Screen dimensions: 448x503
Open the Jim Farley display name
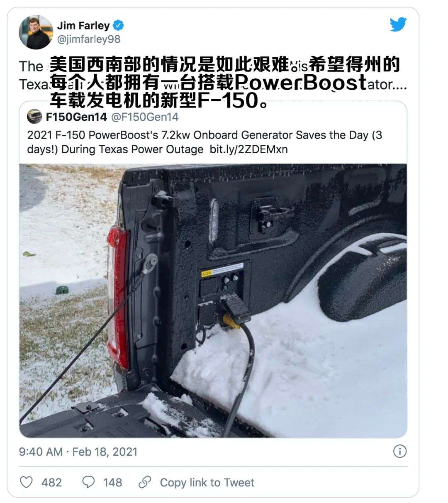point(83,26)
